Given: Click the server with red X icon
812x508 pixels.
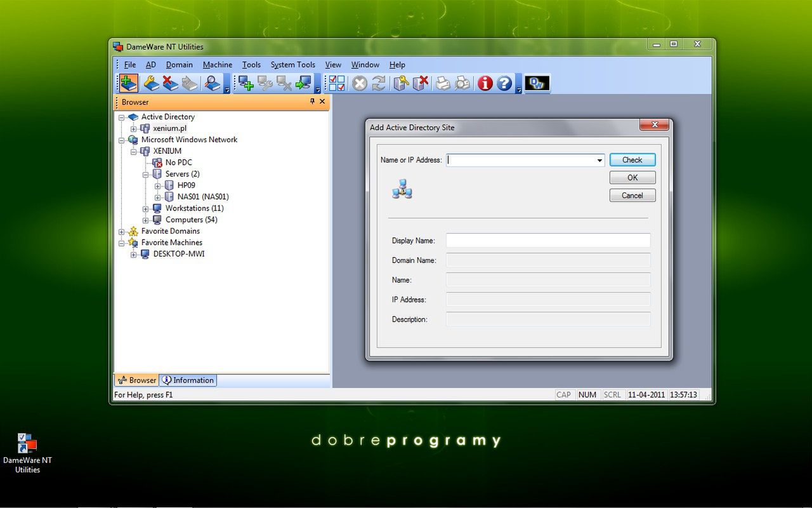Looking at the screenshot, I should pos(421,83).
